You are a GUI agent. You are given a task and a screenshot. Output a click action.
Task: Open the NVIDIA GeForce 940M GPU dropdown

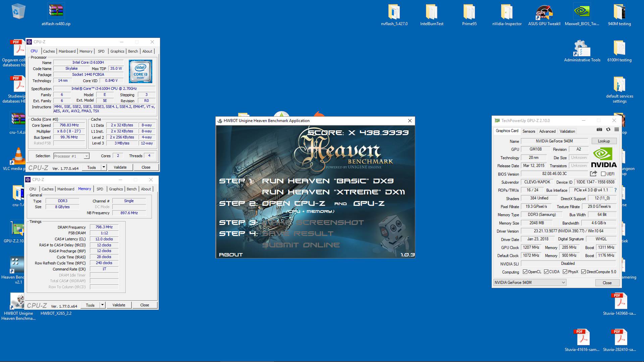[530, 283]
